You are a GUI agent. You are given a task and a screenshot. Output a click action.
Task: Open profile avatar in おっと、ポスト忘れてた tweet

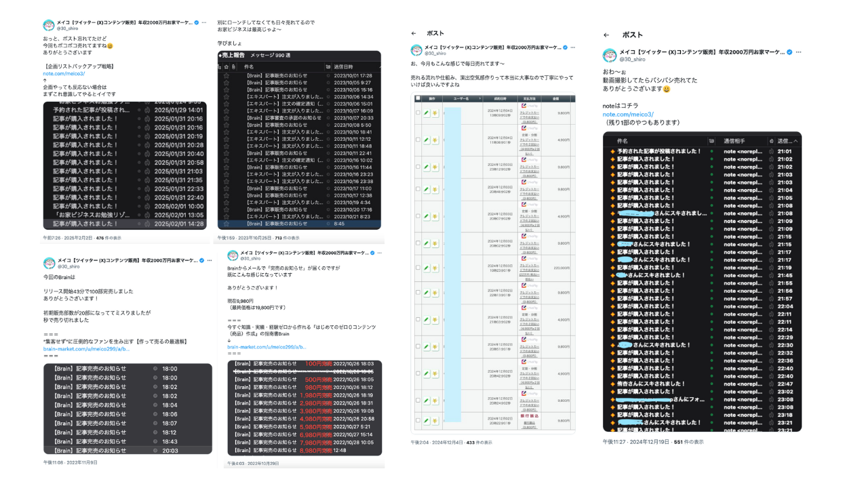(49, 25)
